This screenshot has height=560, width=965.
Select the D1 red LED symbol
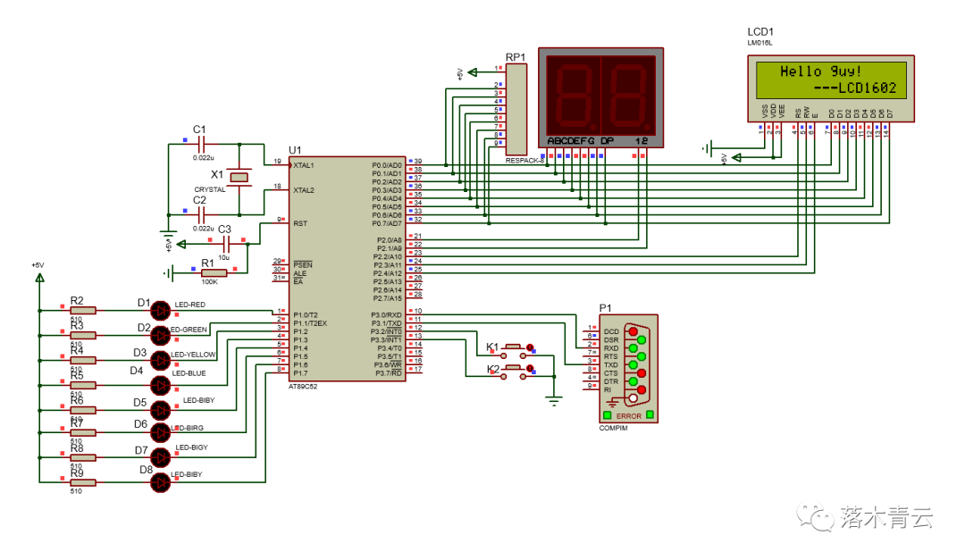pos(161,311)
